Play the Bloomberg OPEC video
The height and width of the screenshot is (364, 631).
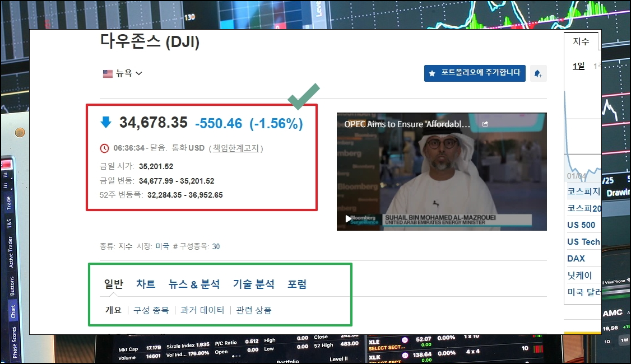349,219
